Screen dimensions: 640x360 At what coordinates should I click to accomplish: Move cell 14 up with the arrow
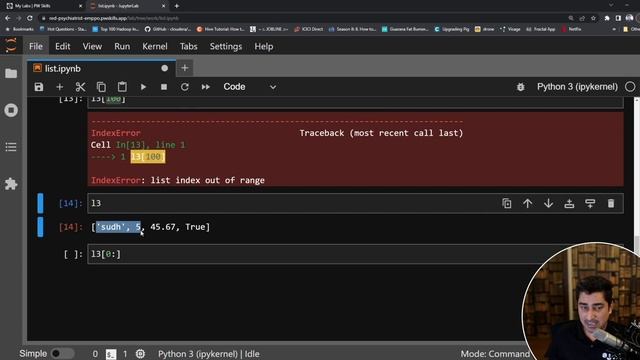[527, 203]
